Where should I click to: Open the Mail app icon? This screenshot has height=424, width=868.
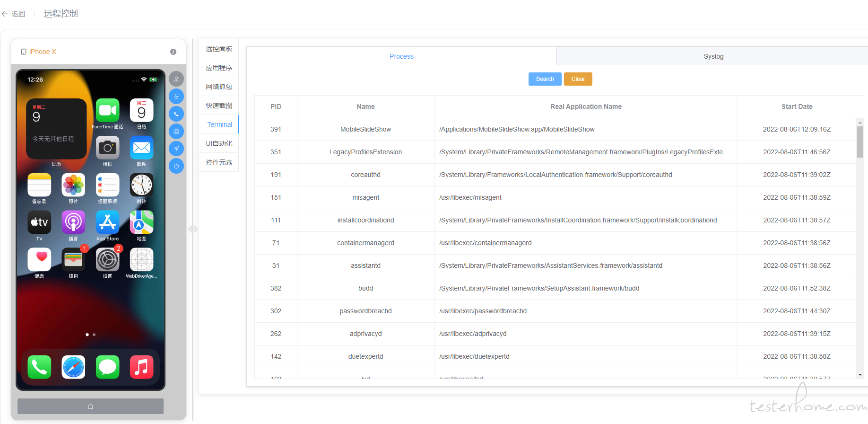141,148
